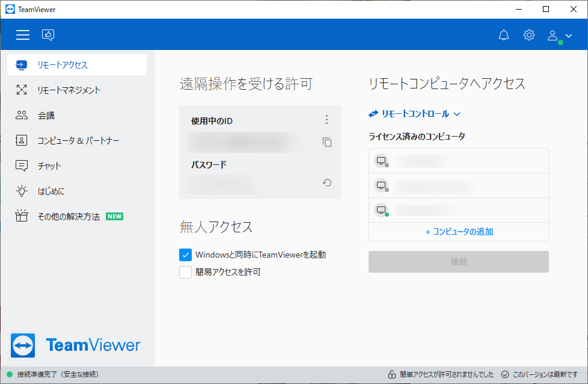Image resolution: width=588 pixels, height=384 pixels.
Task: Open the notifications bell
Action: [504, 35]
